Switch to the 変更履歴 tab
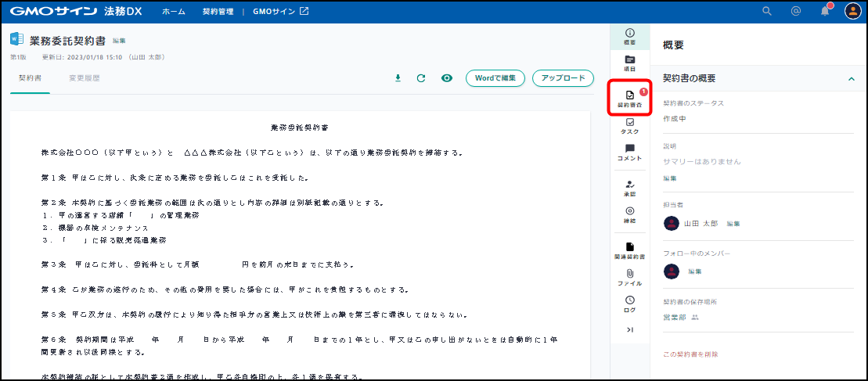Image resolution: width=868 pixels, height=381 pixels. coord(84,78)
